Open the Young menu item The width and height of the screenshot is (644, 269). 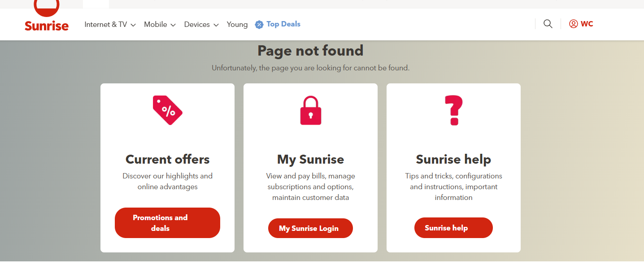pos(237,25)
